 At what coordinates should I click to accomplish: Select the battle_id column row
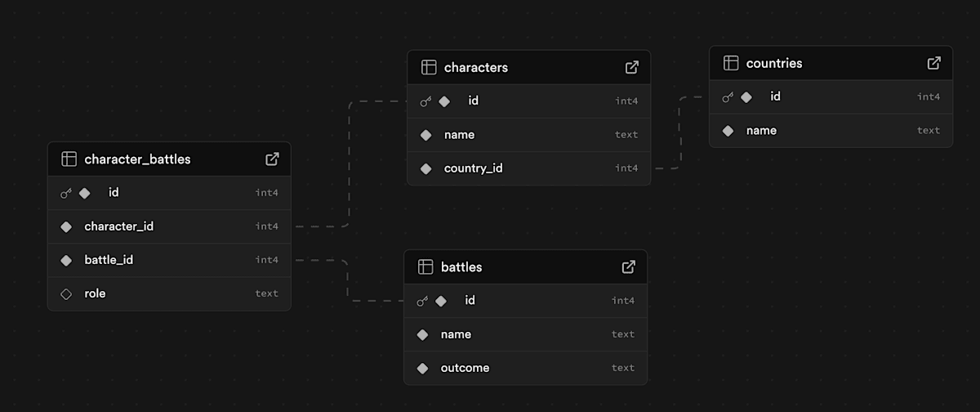pyautogui.click(x=169, y=260)
